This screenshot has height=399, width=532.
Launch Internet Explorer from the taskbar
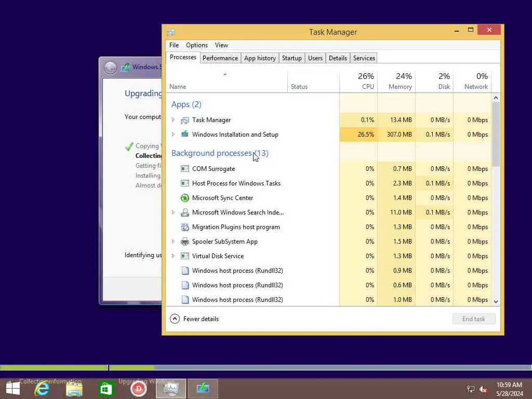[x=42, y=389]
